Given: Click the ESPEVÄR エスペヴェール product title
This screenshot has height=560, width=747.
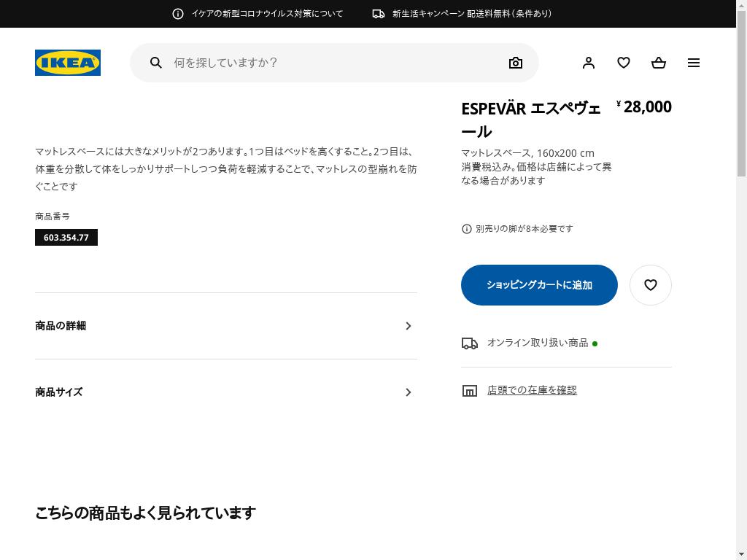Looking at the screenshot, I should point(531,120).
